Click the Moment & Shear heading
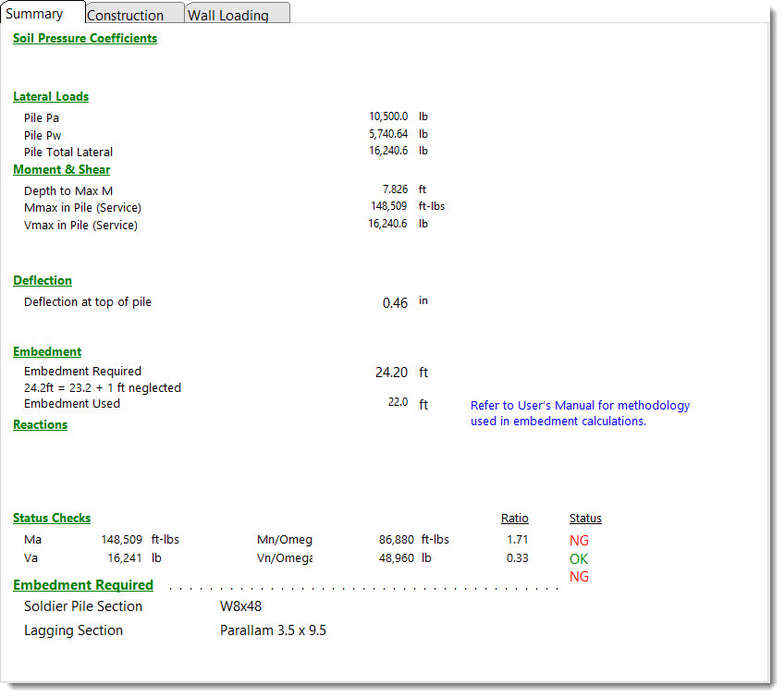Screen dimensions: 784x697 [x=61, y=170]
